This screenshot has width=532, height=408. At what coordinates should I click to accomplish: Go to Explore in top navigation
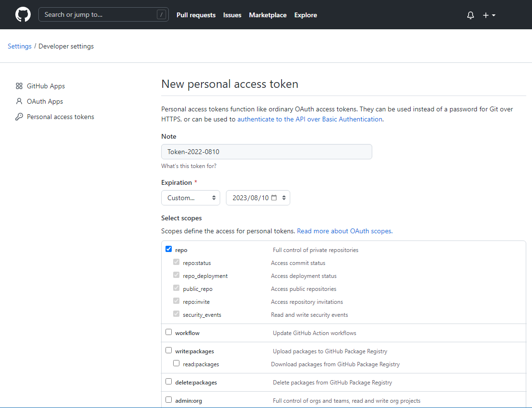pos(306,15)
